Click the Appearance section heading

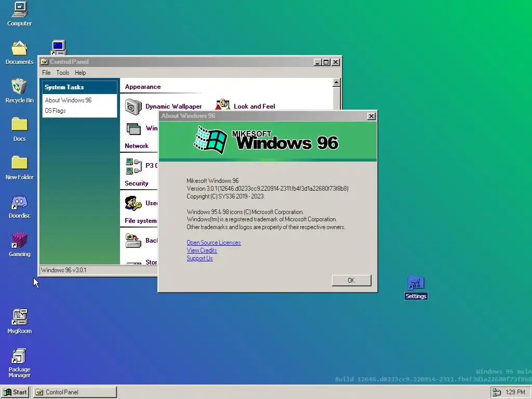(x=143, y=87)
